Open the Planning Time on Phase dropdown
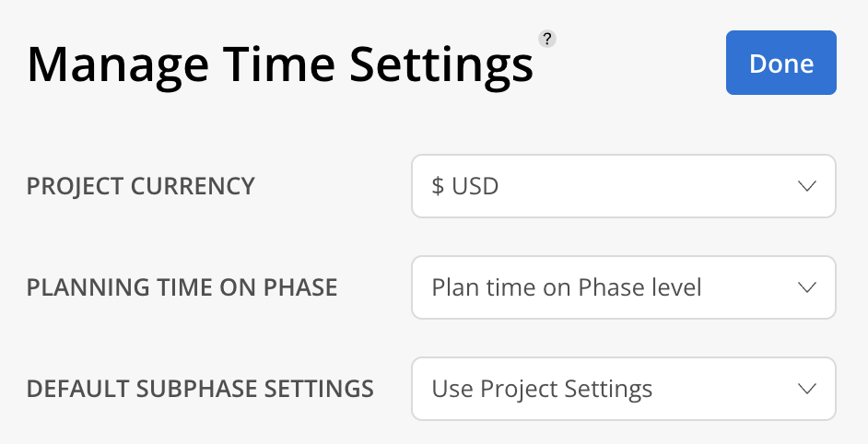 click(623, 287)
